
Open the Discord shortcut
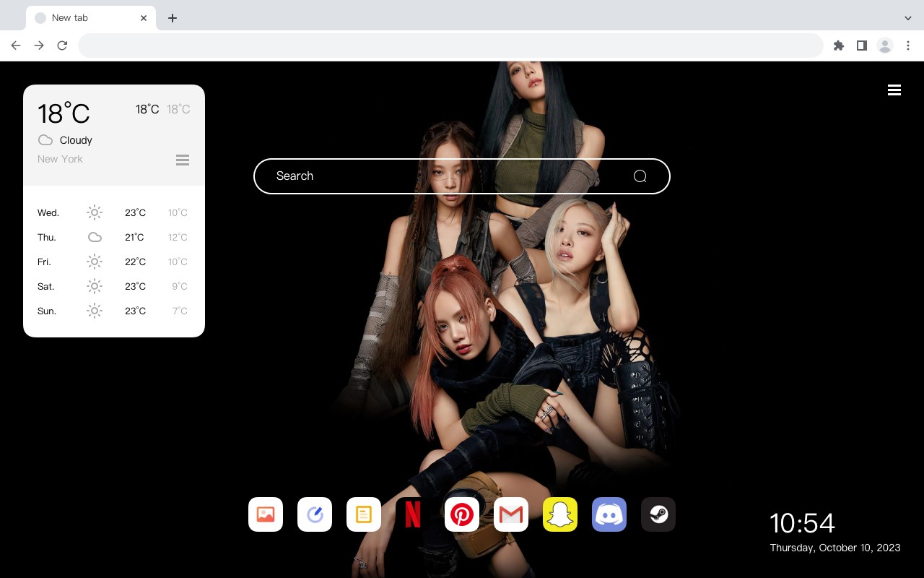[x=609, y=514]
